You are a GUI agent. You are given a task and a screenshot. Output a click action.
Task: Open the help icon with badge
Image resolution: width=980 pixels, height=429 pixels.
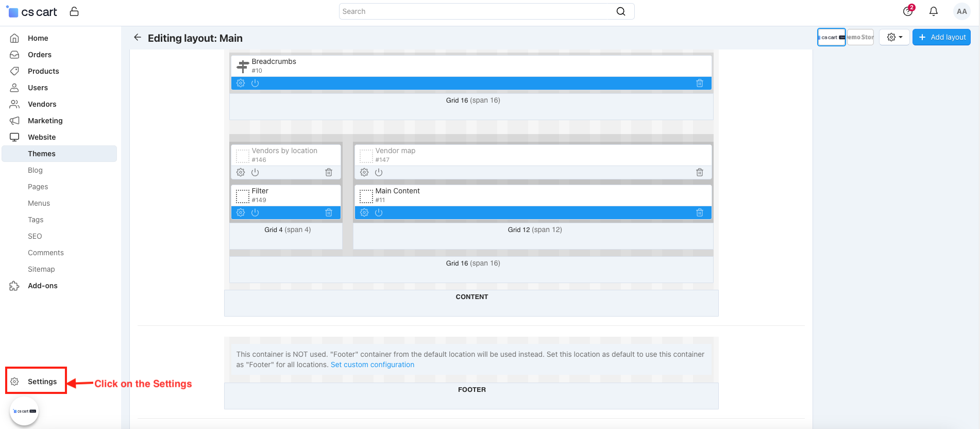point(908,11)
